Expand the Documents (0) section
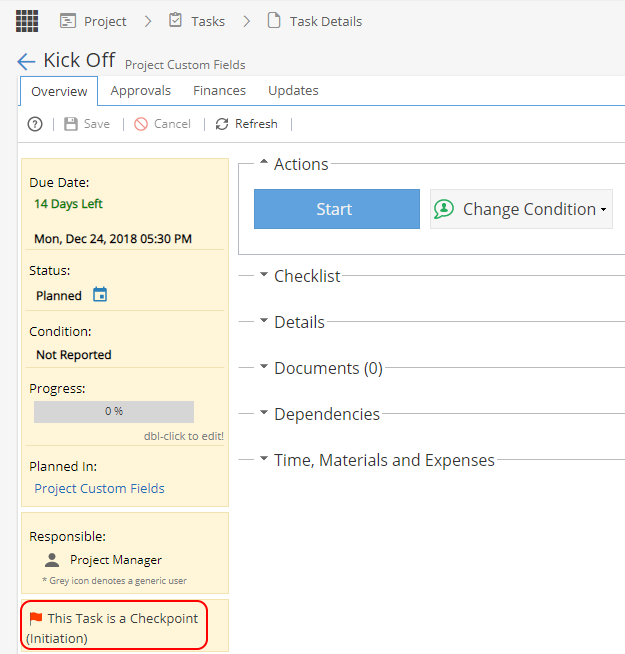625x654 pixels. point(264,366)
